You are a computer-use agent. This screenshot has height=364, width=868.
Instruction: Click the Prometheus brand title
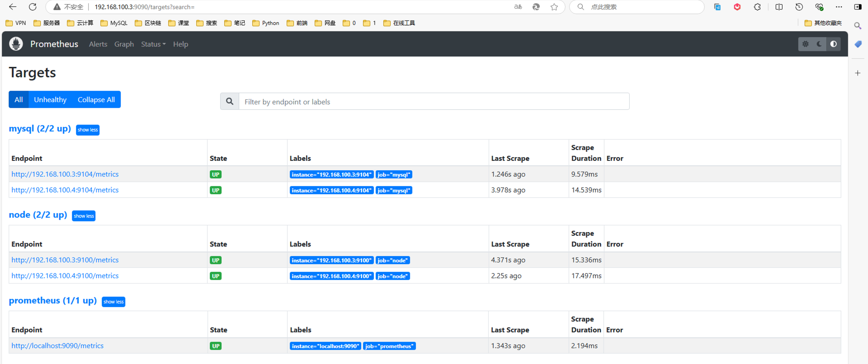click(x=54, y=44)
